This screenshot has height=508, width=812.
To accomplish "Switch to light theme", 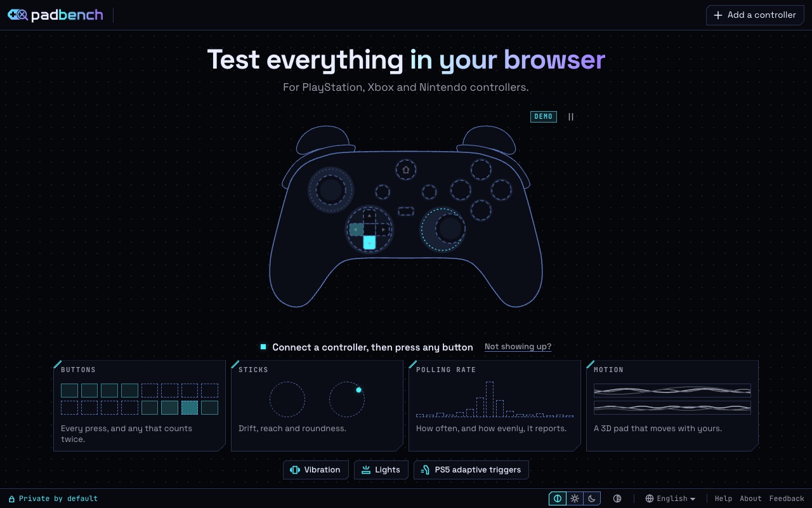I will click(x=575, y=498).
